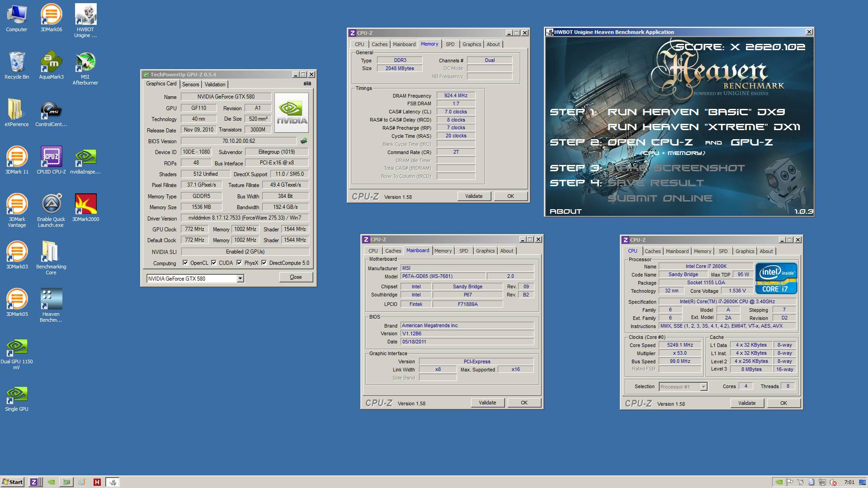Click DRAM Frequency value 924.4 MHz
This screenshot has height=488, width=868.
(456, 96)
